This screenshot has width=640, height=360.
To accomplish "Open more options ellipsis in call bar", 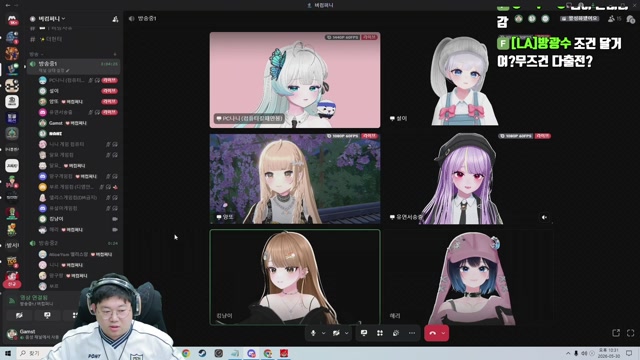I will (x=412, y=333).
